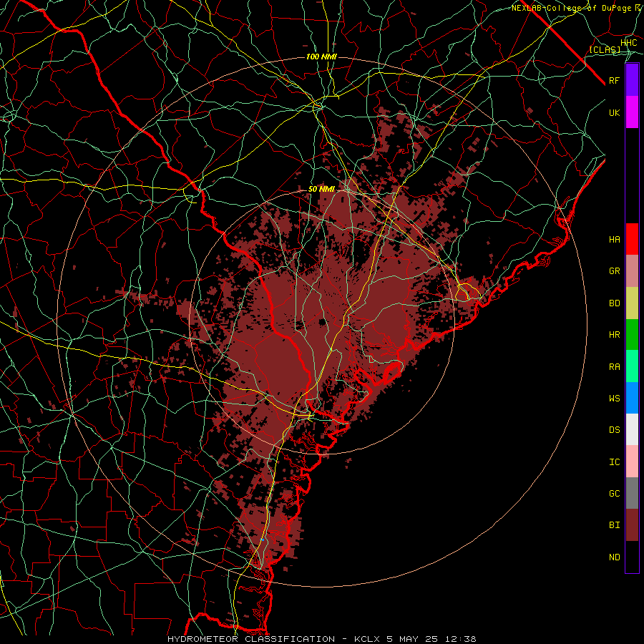Click the "KCLX" radar site identifier
644x644 pixels.
pyautogui.click(x=368, y=639)
